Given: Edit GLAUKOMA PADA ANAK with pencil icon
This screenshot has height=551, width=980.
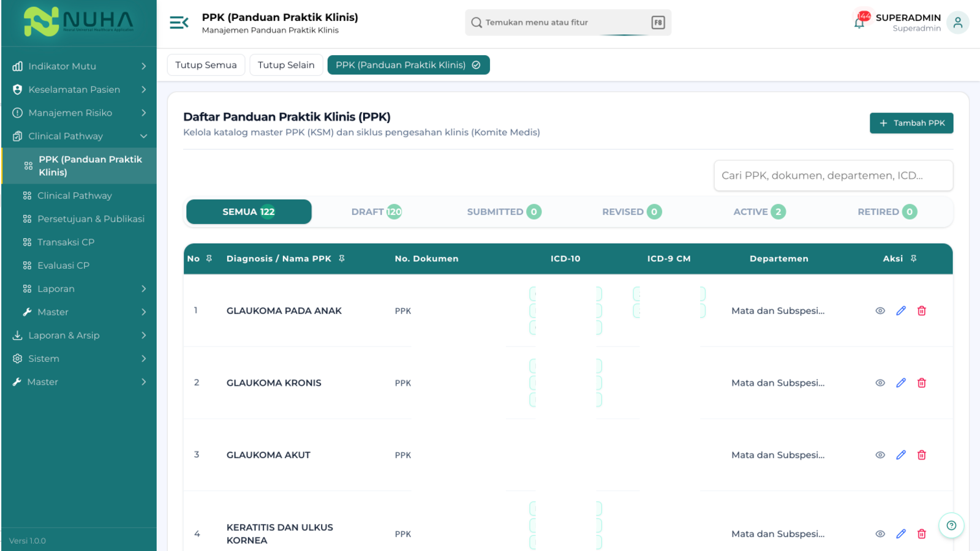Looking at the screenshot, I should point(901,310).
